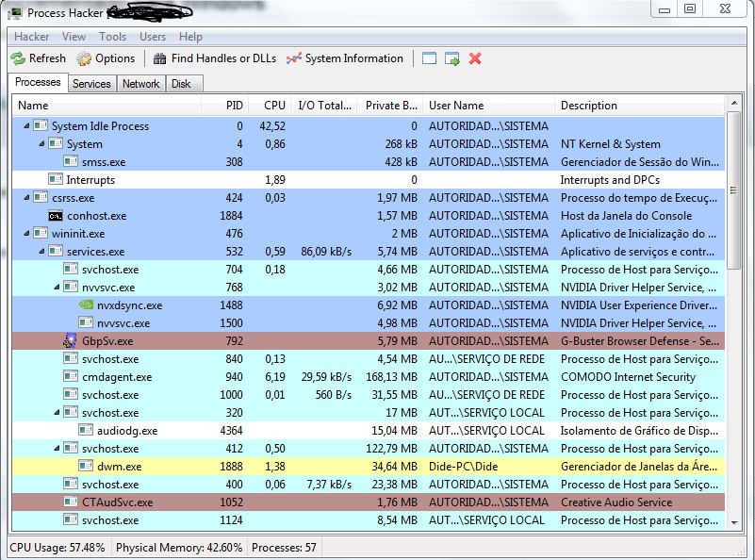Open the Hacker menu

31,37
